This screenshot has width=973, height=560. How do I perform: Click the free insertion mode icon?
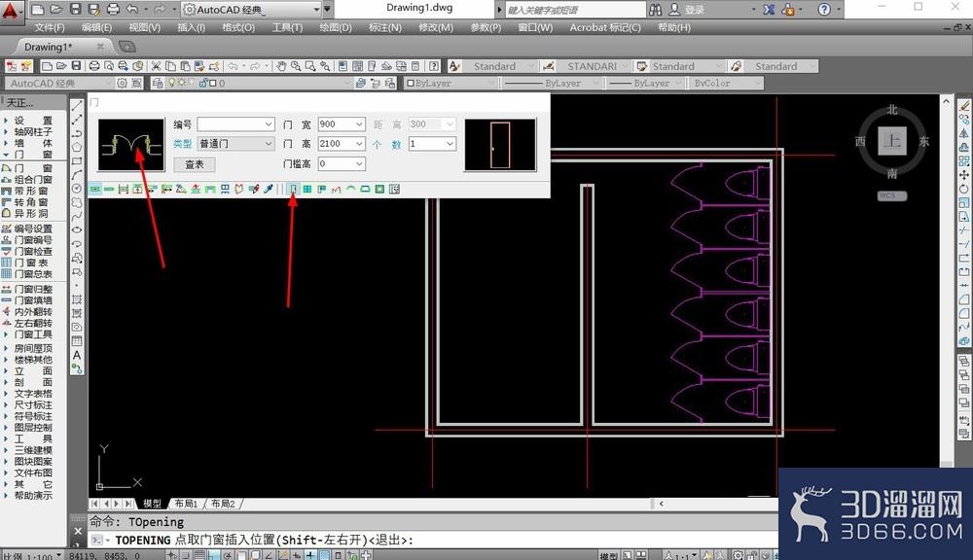click(x=95, y=190)
